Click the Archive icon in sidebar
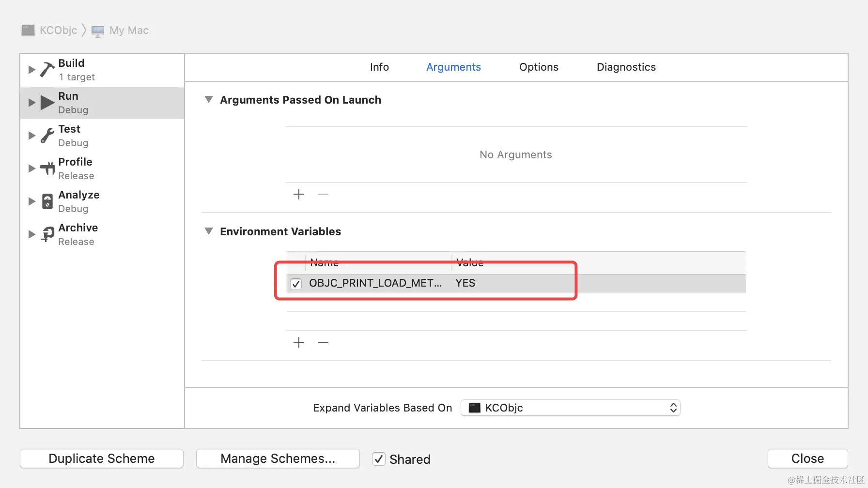868x488 pixels. pos(47,234)
